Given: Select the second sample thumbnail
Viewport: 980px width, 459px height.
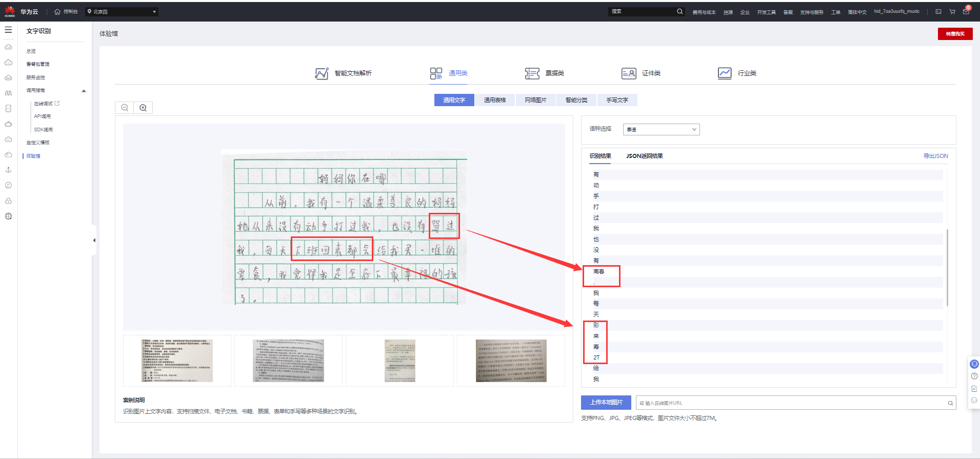Looking at the screenshot, I should click(288, 361).
